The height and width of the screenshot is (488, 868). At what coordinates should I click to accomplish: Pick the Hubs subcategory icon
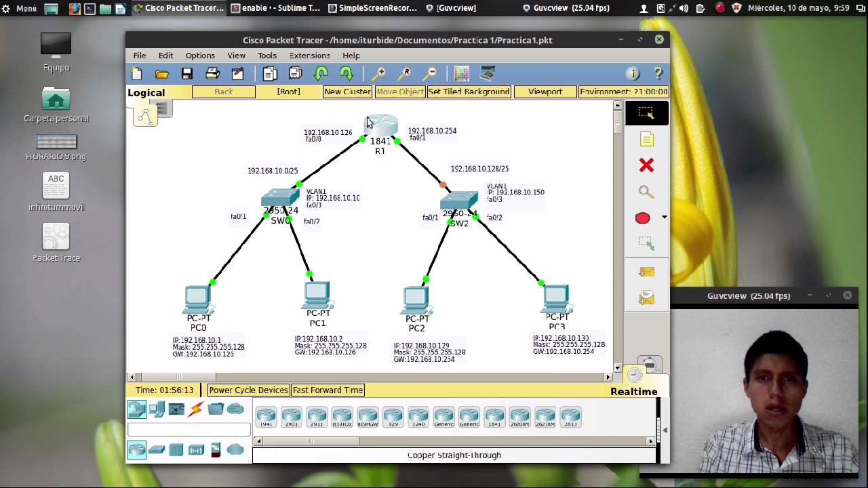(176, 449)
